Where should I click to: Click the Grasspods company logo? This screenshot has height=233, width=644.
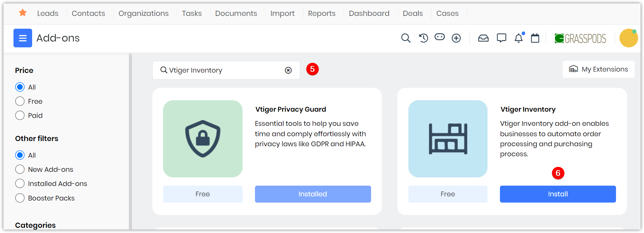tap(580, 38)
